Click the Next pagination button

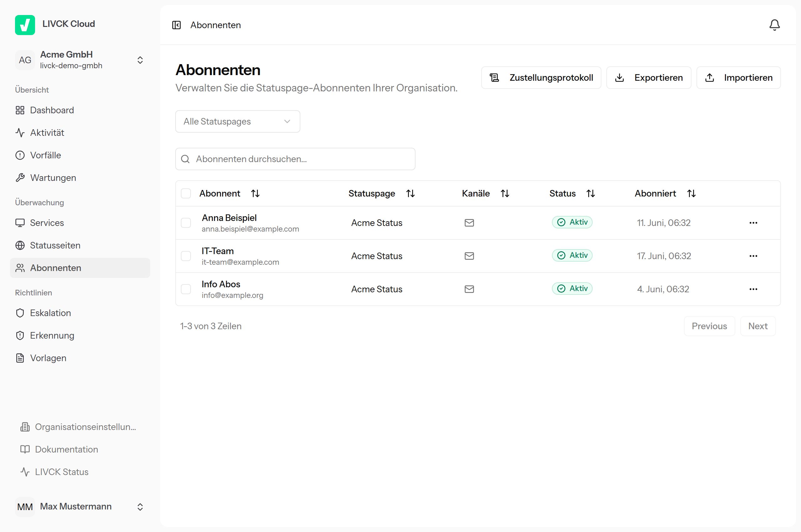[758, 326]
